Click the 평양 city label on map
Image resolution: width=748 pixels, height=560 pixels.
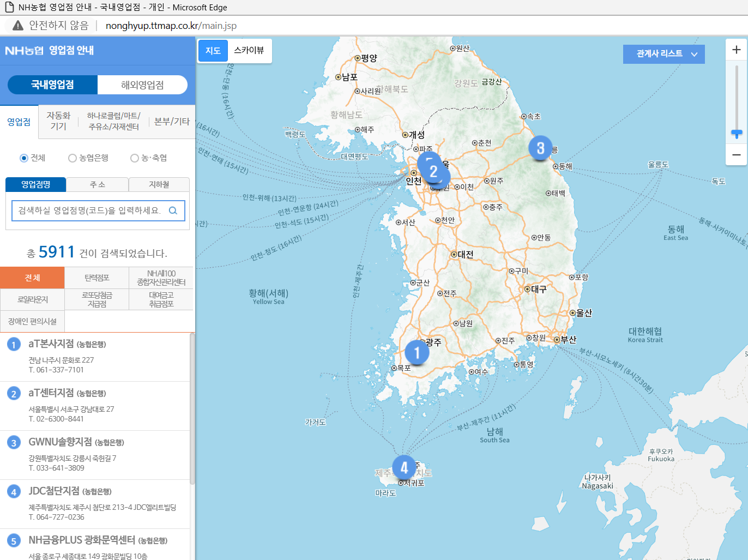point(369,58)
